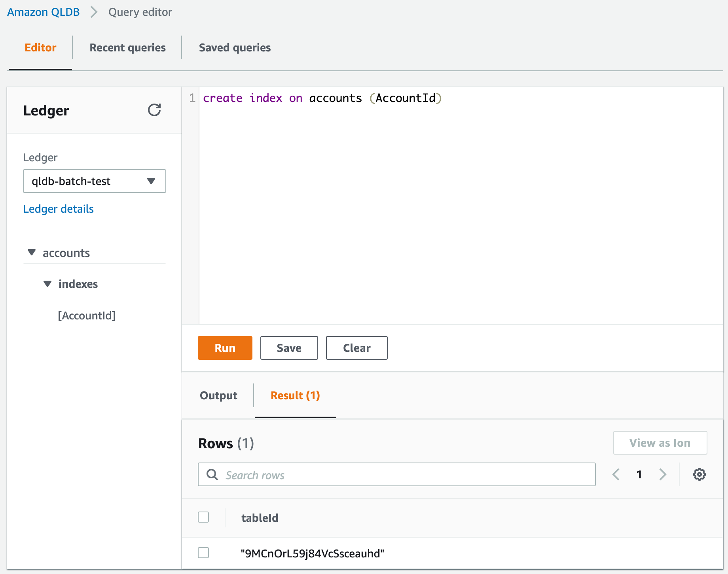Refresh the Ledger panel
728x574 pixels.
(154, 110)
